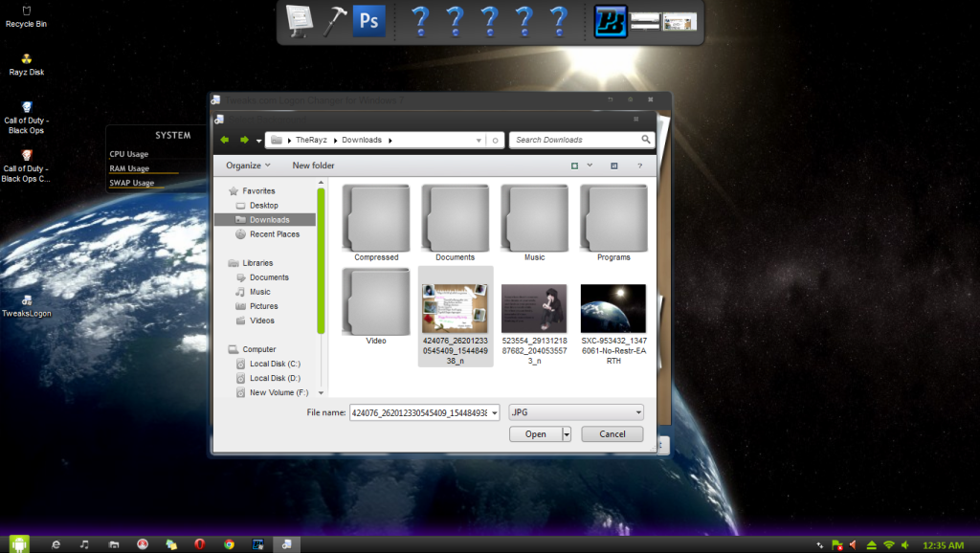The width and height of the screenshot is (980, 553).
Task: Launch Chrome from the taskbar
Action: (x=229, y=543)
